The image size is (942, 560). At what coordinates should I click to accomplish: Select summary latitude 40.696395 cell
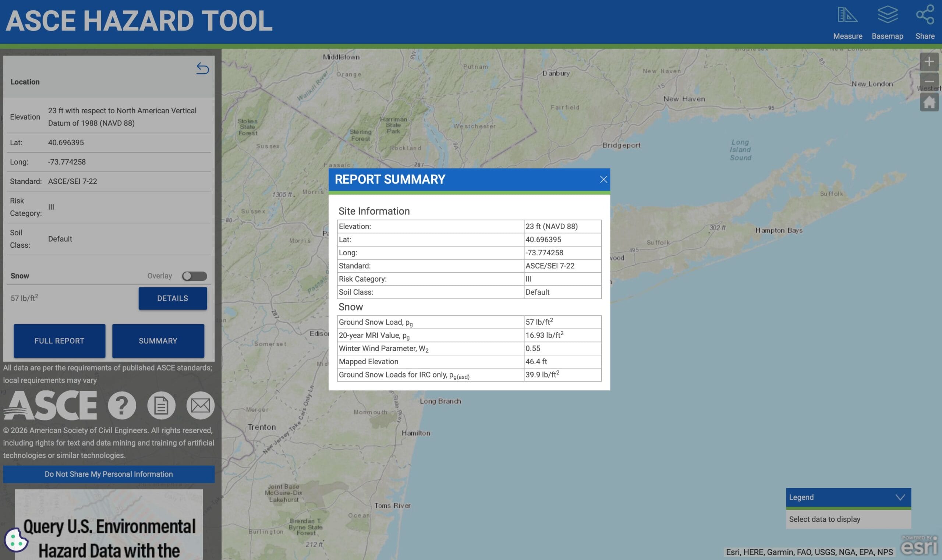[x=562, y=239]
